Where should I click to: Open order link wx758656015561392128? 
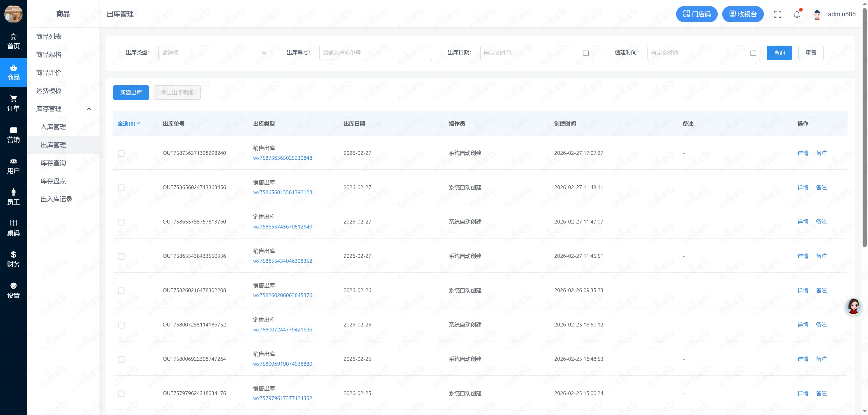(x=282, y=193)
